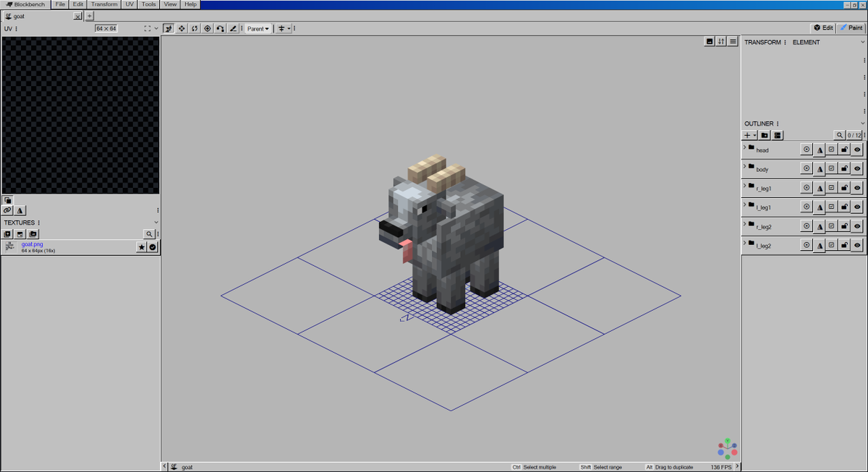Select the Resize tool in the toolbar
The height and width of the screenshot is (472, 868).
pyautogui.click(x=182, y=28)
